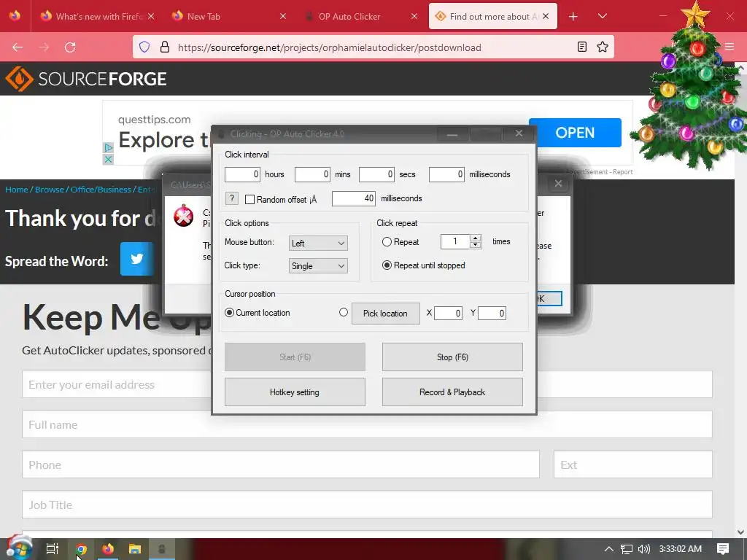The width and height of the screenshot is (747, 560).
Task: Reload the page with the refresh icon
Action: click(71, 47)
